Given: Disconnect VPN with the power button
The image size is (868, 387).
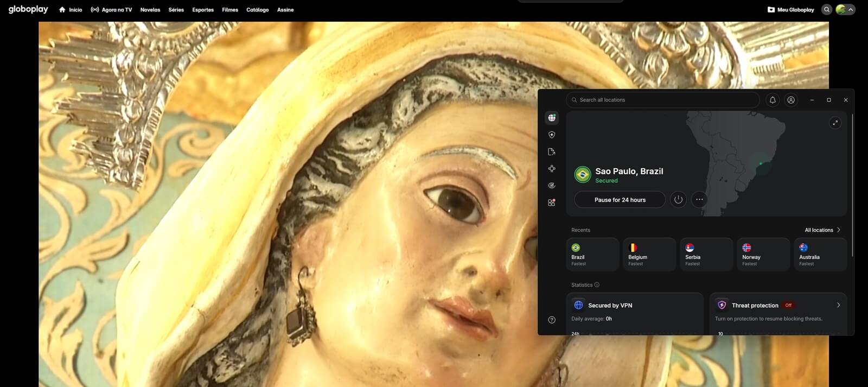Looking at the screenshot, I should pyautogui.click(x=678, y=199).
